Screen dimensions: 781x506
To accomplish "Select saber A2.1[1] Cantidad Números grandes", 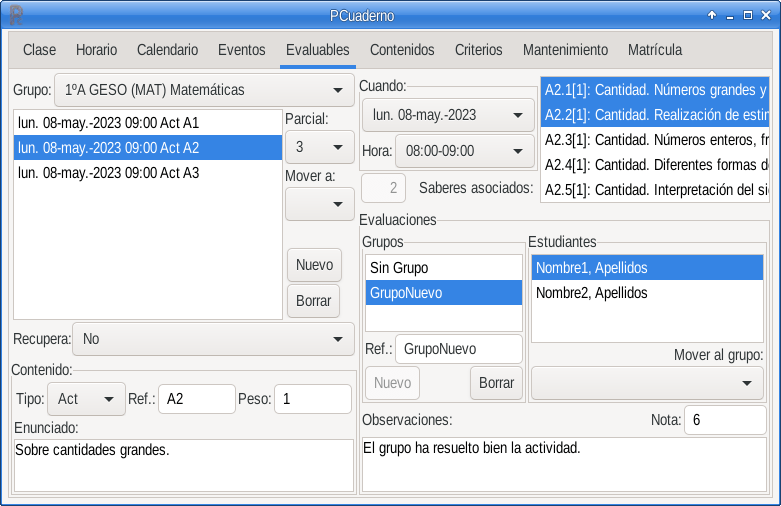I will pyautogui.click(x=655, y=90).
